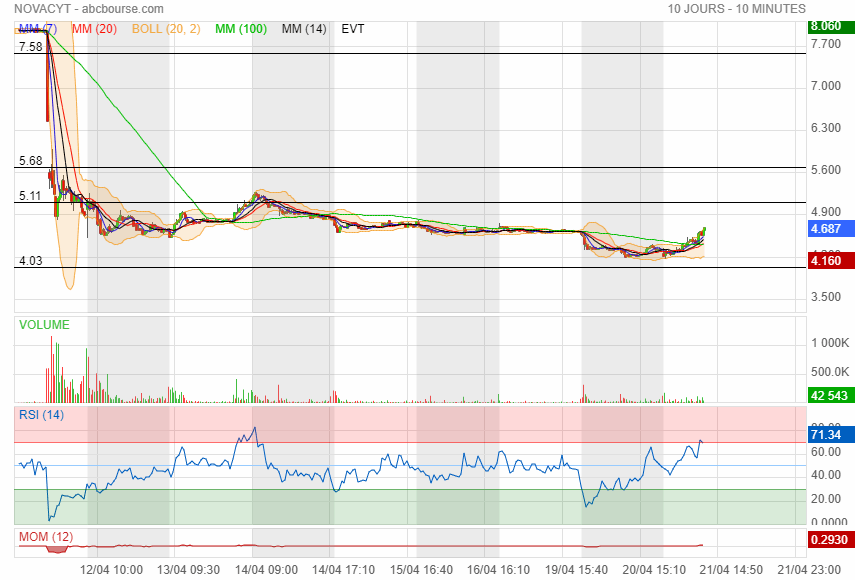Click the 5.11 horizontal level label
This screenshot has width=855, height=580.
coord(30,196)
